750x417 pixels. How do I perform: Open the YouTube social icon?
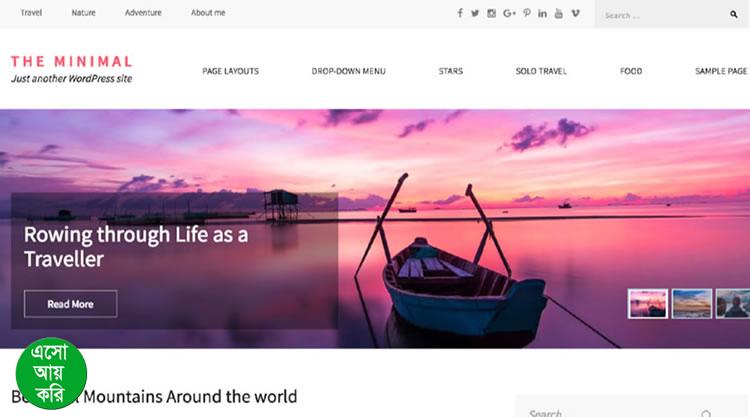(559, 13)
